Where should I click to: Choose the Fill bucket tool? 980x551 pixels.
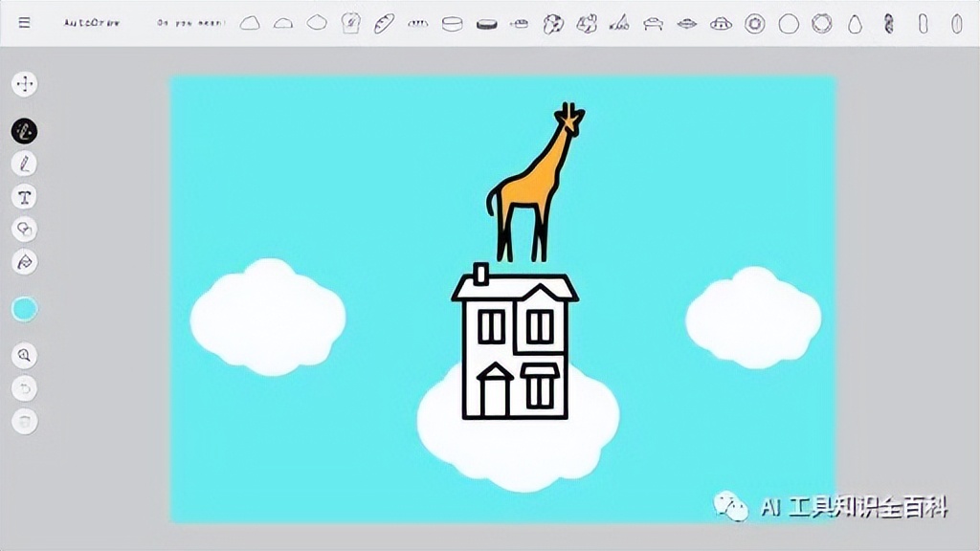24,230
